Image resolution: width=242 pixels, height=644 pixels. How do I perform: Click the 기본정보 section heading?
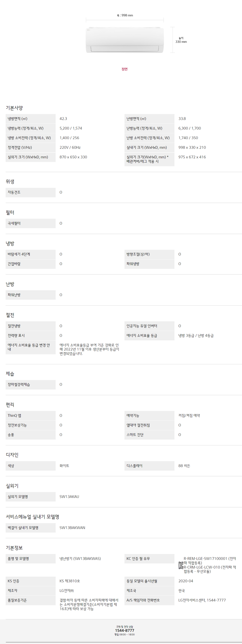14,548
